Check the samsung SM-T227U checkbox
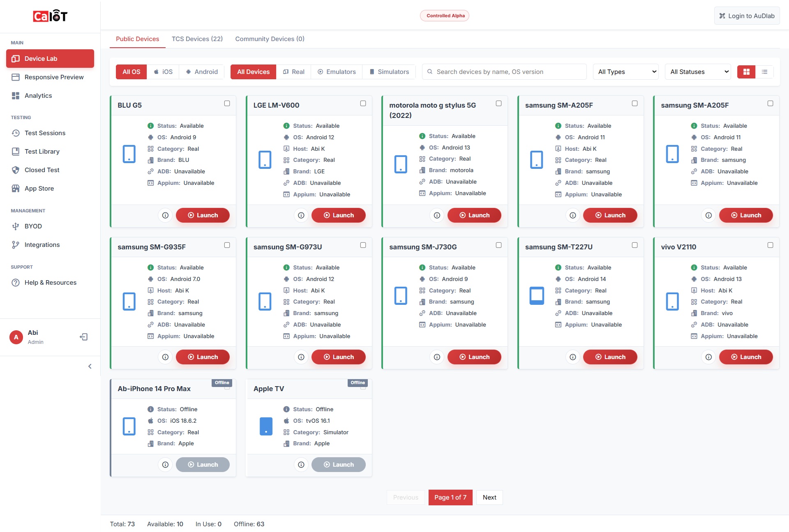 coord(634,245)
